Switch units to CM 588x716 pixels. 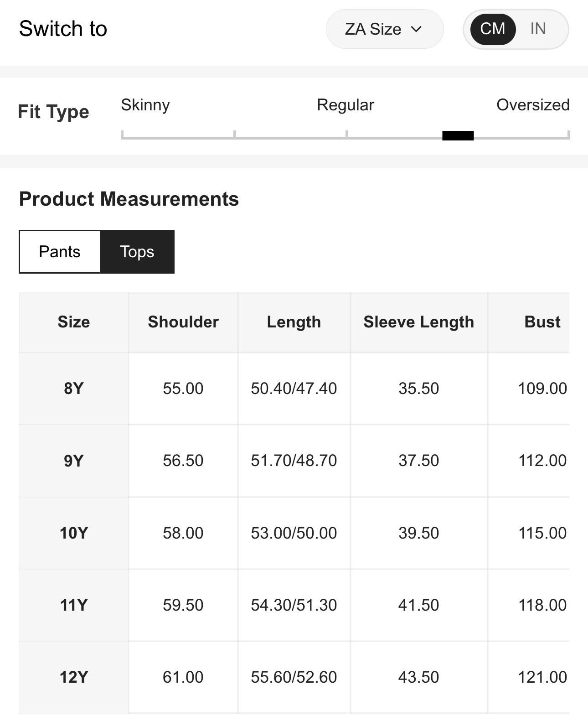(x=492, y=29)
